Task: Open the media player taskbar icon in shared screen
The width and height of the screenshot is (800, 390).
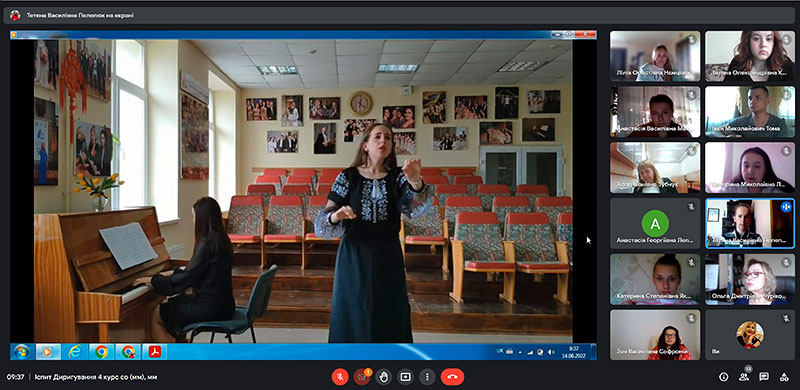Action: tap(48, 352)
